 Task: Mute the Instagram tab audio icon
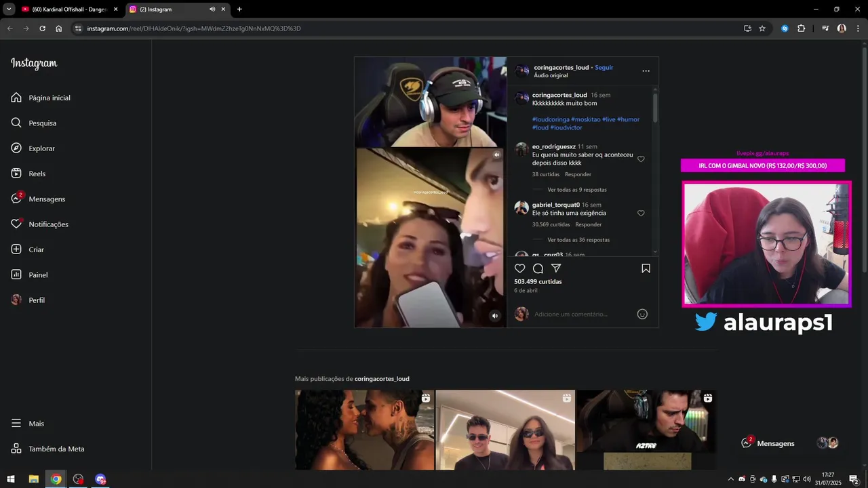coord(212,9)
